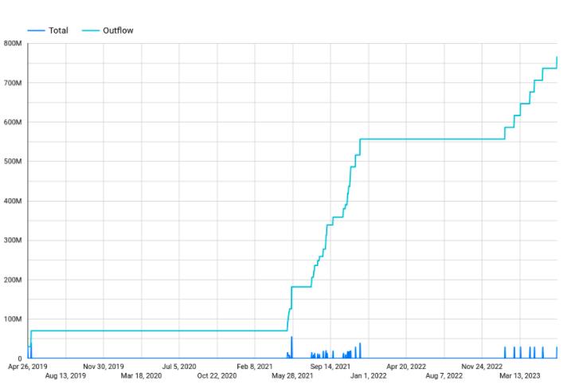Click the Jan 1, 2022 date label
The image size is (579, 392).
coord(368,376)
